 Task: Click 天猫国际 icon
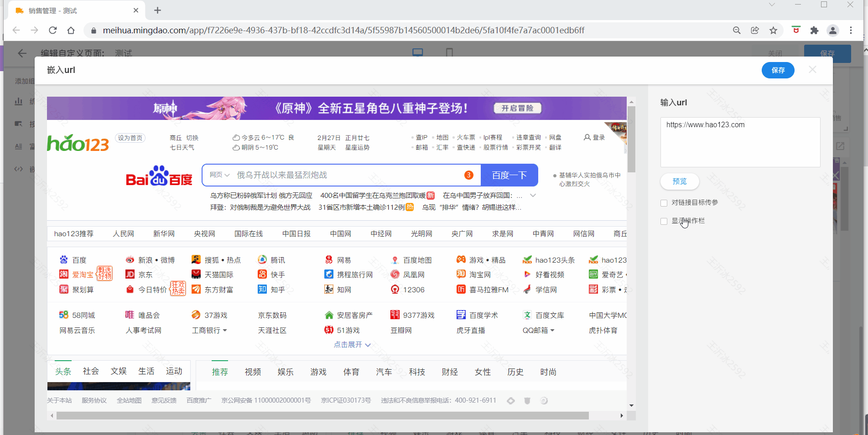(196, 274)
